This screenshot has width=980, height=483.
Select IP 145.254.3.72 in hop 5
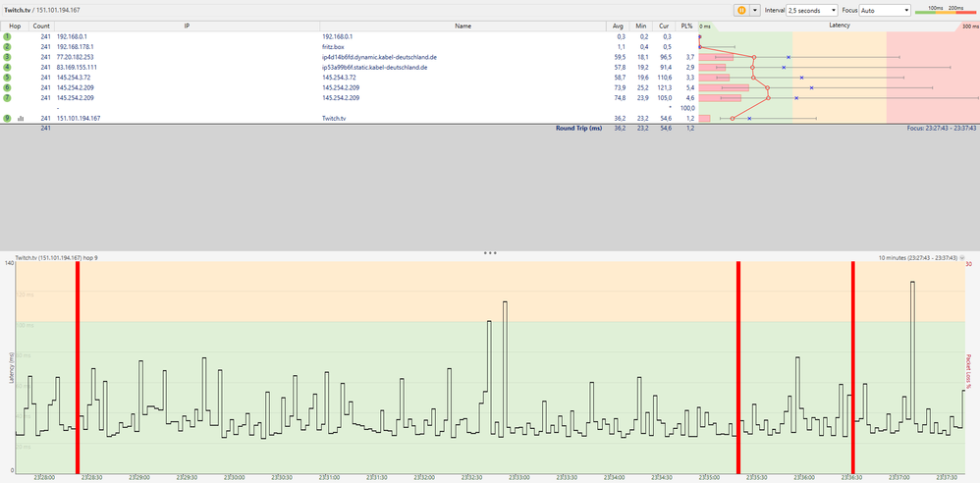73,78
